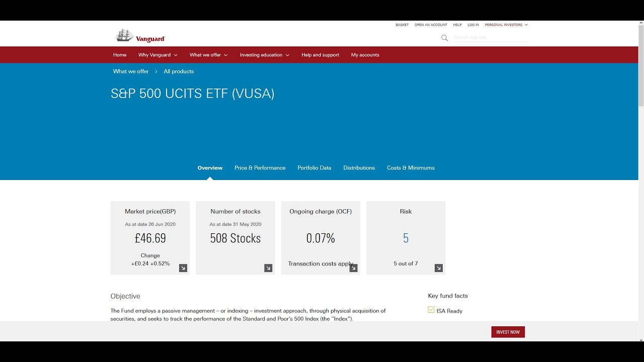Expand the Investing education menu
The height and width of the screenshot is (362, 644).
[264, 55]
